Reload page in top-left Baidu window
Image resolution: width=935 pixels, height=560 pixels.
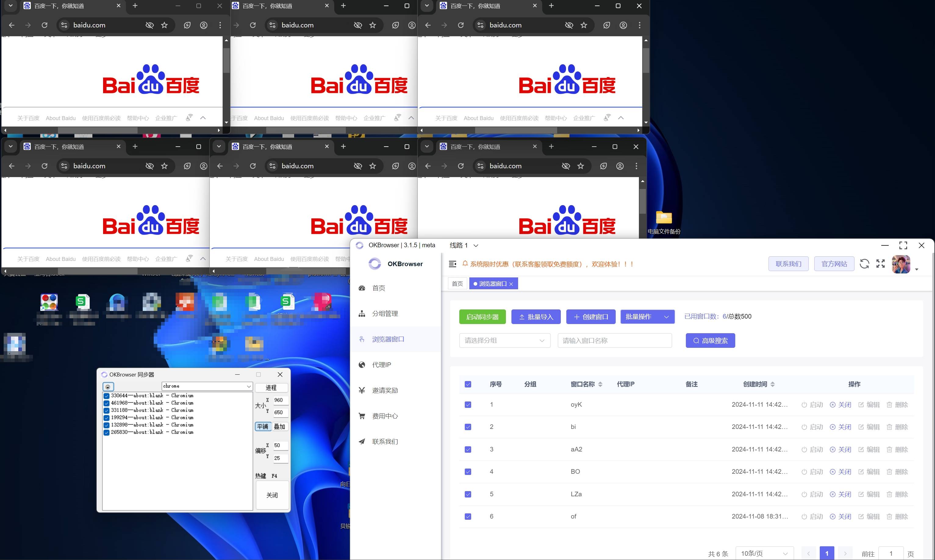coord(45,25)
